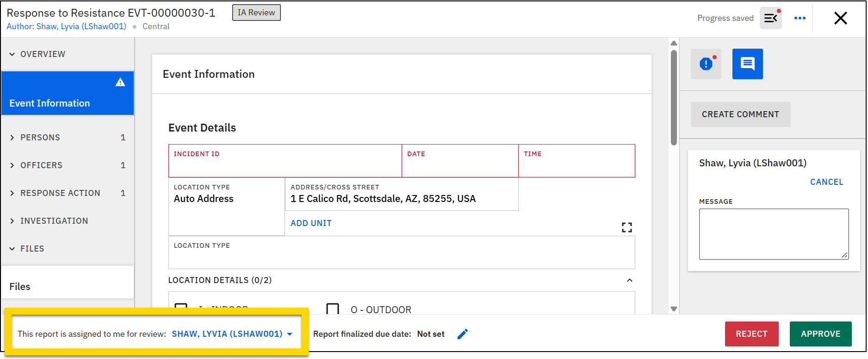Close the report with the X icon
The height and width of the screenshot is (359, 868).
click(840, 18)
